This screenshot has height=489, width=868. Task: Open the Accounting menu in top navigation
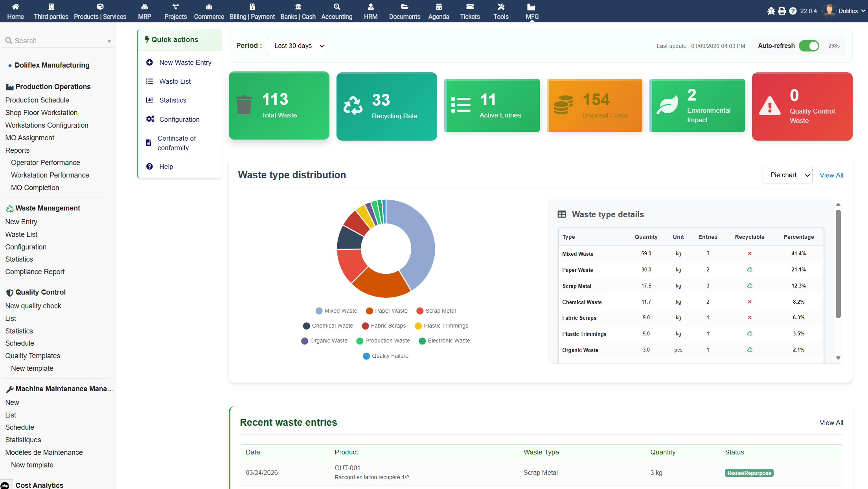337,11
